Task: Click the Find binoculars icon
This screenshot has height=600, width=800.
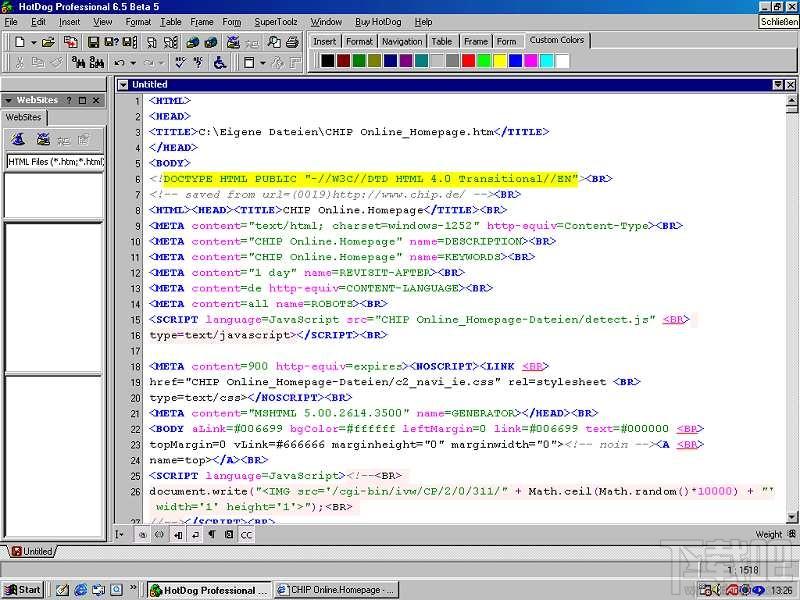Action: (x=78, y=63)
